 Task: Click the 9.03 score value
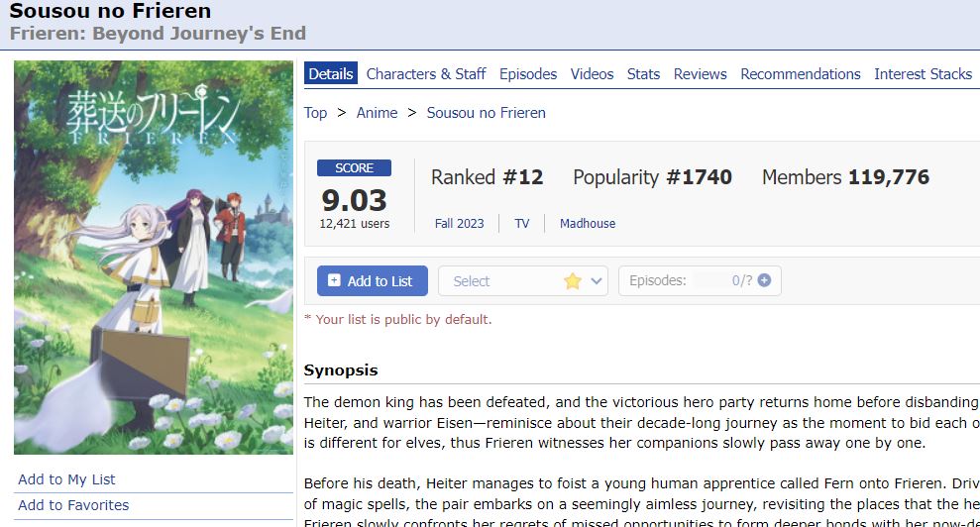pyautogui.click(x=355, y=200)
